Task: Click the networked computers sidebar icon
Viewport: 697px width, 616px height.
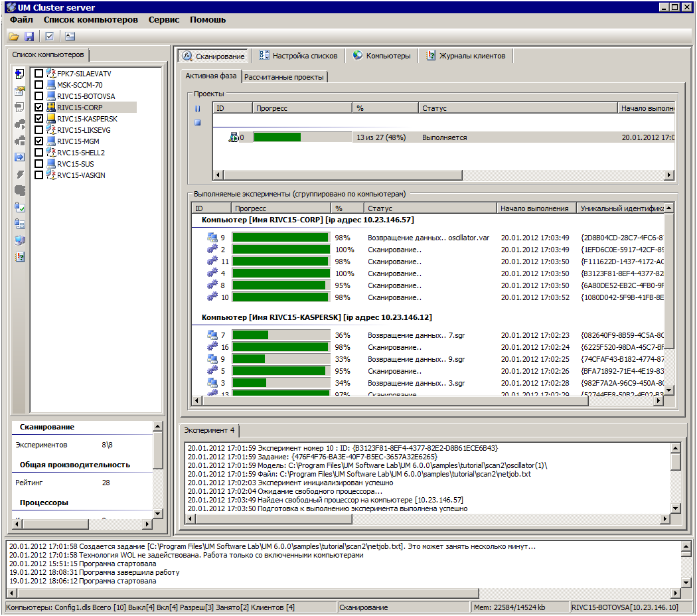Action: [19, 240]
